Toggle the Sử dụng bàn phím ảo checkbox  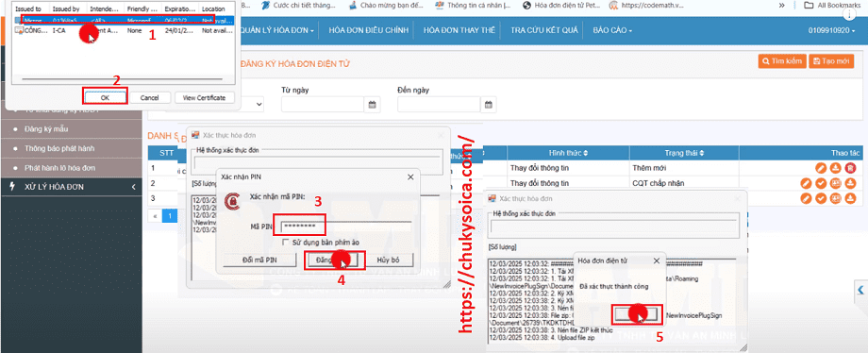pos(286,242)
